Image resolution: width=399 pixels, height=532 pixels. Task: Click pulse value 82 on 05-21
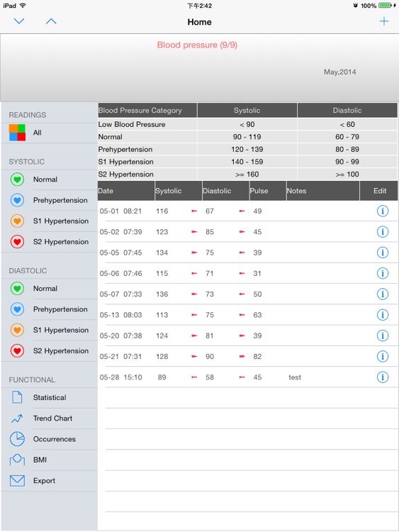point(257,356)
